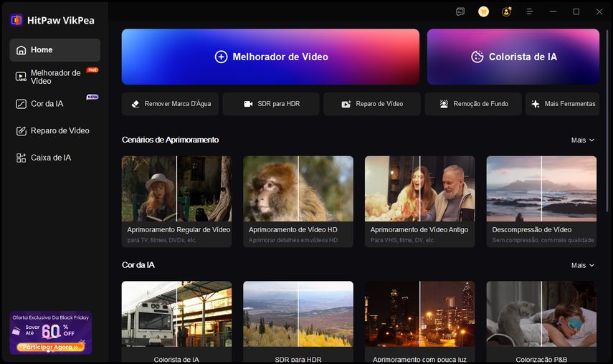The width and height of the screenshot is (613, 364).
Task: Click the user account icon
Action: pos(507,11)
